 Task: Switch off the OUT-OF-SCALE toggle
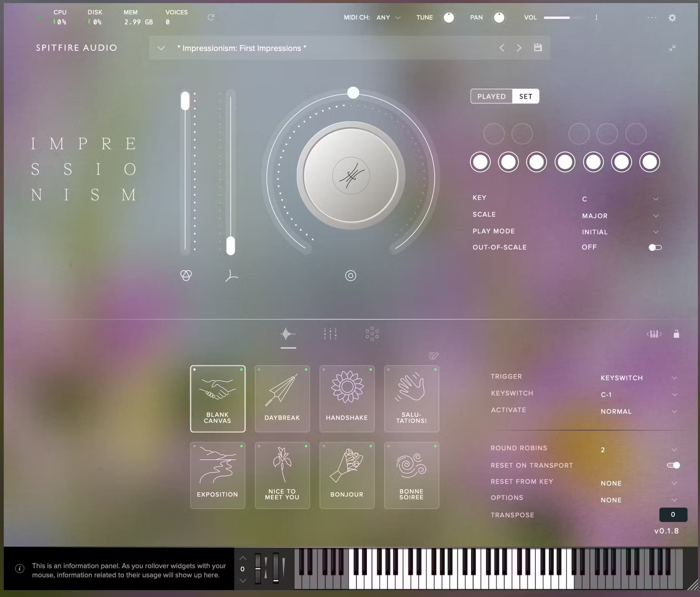pyautogui.click(x=655, y=247)
